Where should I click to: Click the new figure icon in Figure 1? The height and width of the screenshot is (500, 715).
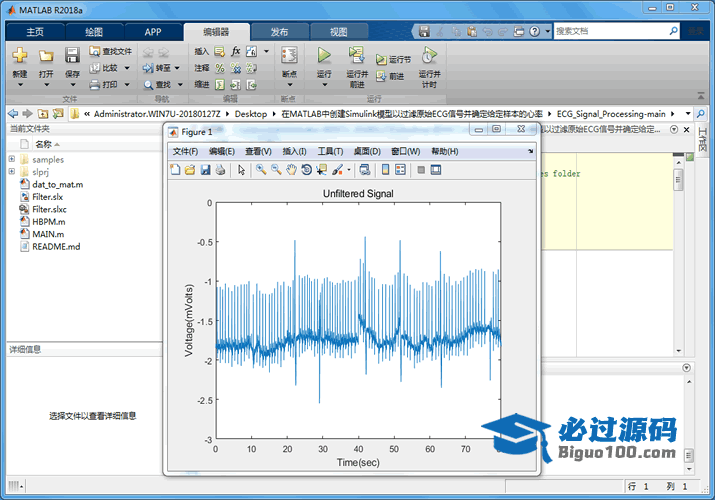(175, 170)
